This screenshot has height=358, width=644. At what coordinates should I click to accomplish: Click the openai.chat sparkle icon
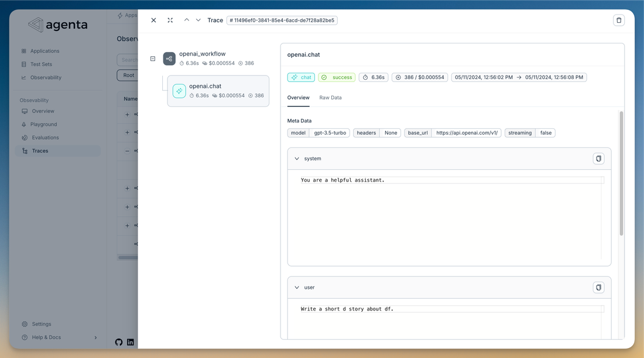point(179,91)
